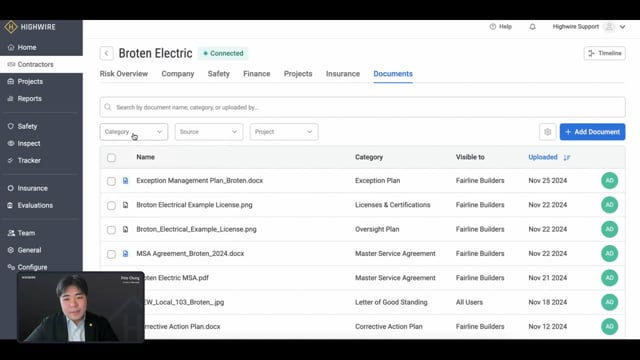
Task: Select the Documents tab
Action: 393,74
